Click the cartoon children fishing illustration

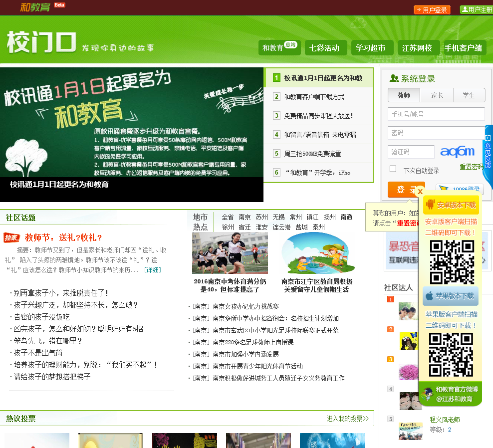click(318, 253)
